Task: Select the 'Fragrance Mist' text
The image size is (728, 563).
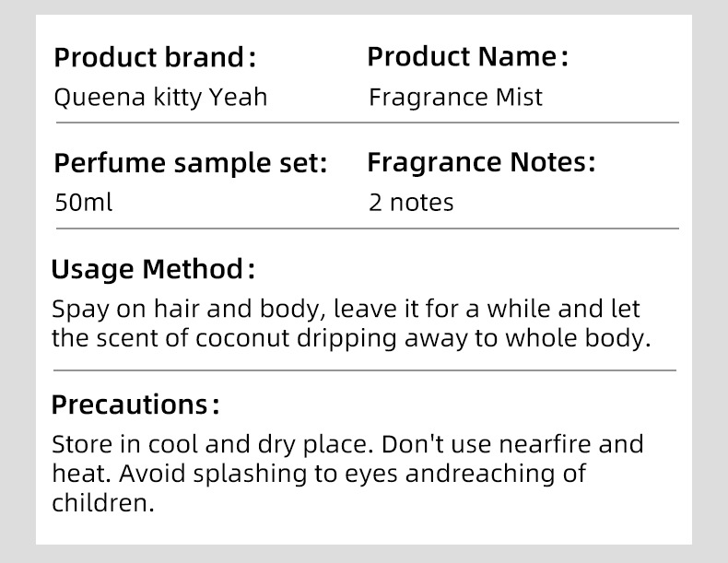Action: [x=455, y=98]
